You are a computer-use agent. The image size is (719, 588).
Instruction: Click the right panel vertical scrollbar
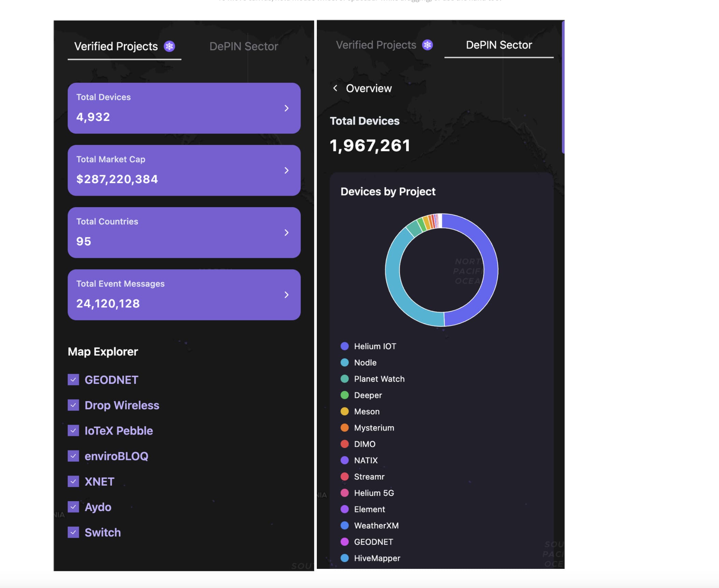[x=563, y=87]
